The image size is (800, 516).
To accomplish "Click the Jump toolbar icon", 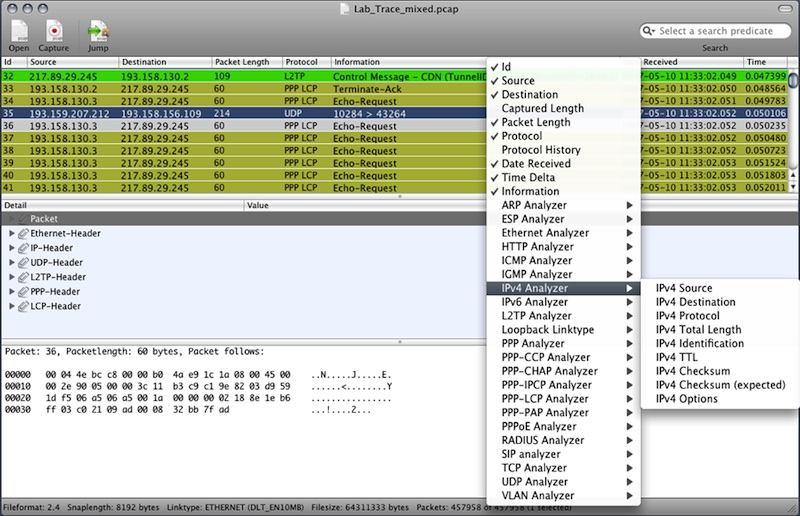I will click(98, 31).
